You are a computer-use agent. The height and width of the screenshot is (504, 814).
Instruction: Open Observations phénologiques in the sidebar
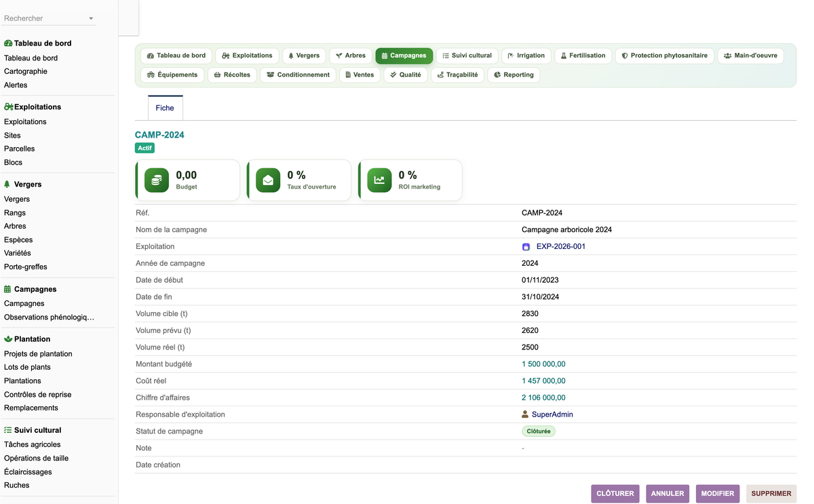point(49,317)
